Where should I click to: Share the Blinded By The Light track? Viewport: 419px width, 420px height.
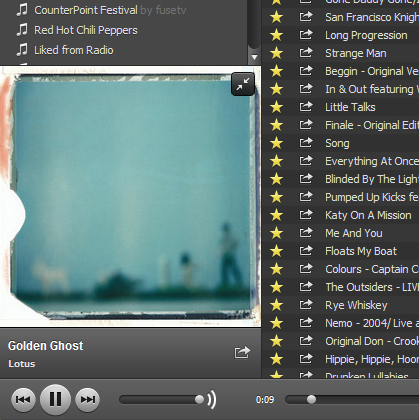point(306,178)
